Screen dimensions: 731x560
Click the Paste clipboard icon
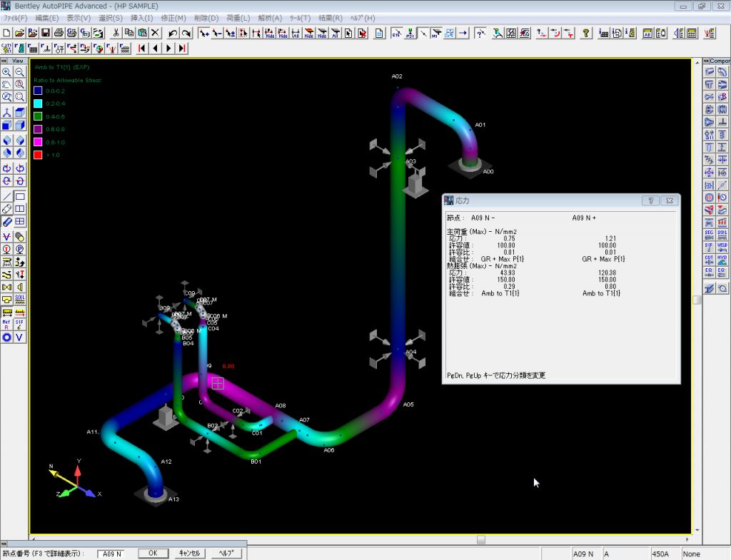(142, 33)
